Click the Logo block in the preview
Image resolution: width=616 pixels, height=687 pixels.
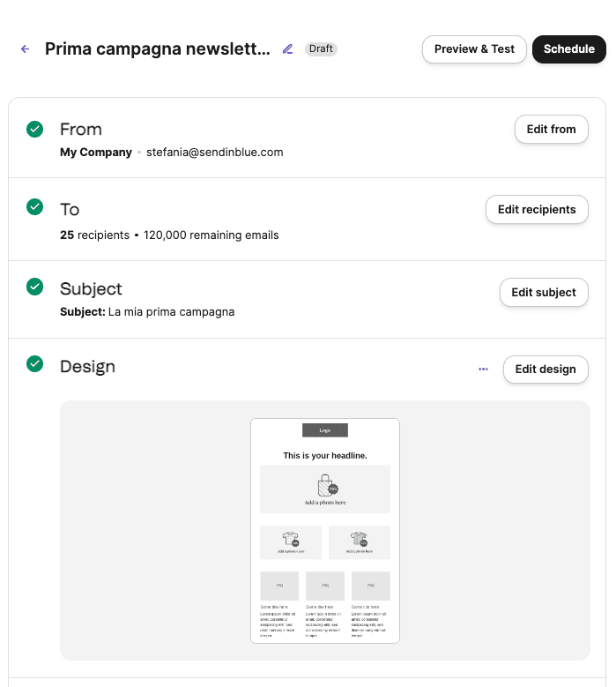[x=325, y=430]
